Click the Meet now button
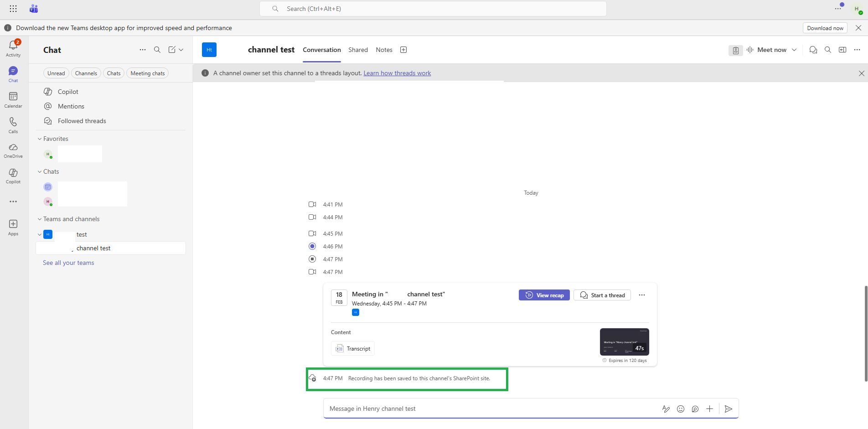 coord(767,50)
